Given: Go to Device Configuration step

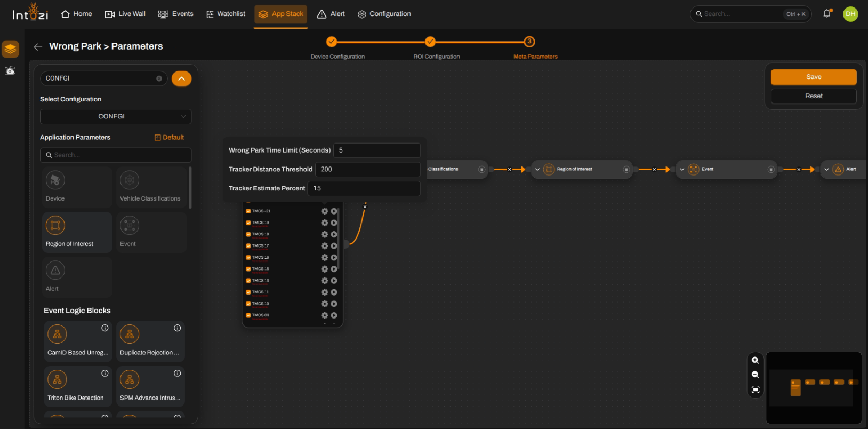Looking at the screenshot, I should pos(332,42).
